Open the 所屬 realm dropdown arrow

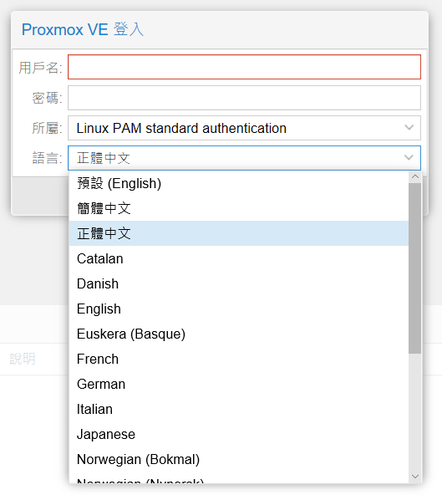[409, 128]
